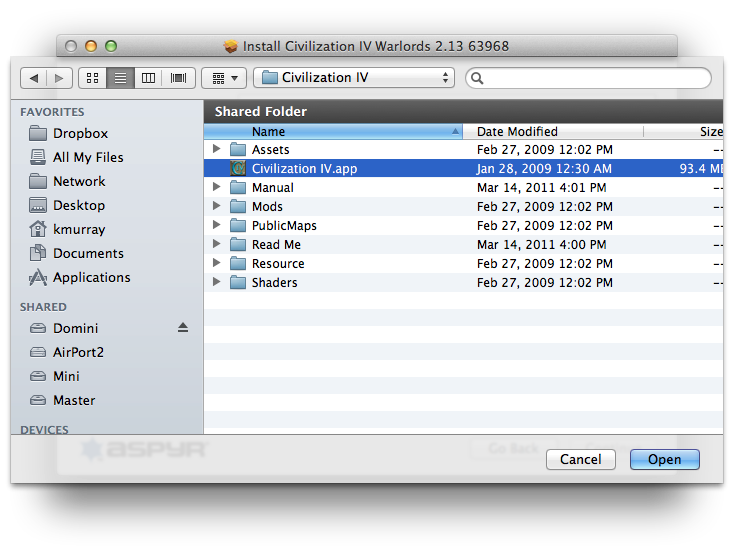Viewport: 734px width, 554px height.
Task: Click the 'Manual' folder name
Action: (273, 188)
